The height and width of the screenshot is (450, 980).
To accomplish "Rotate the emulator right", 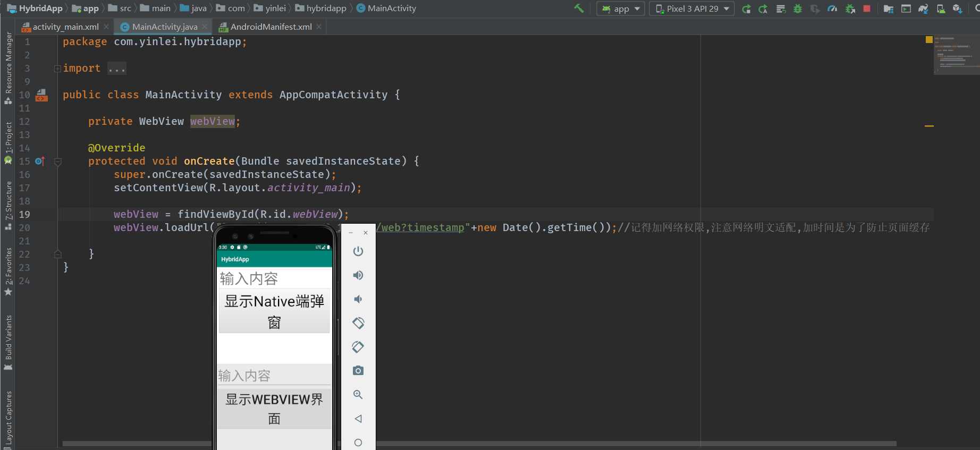I will [x=358, y=347].
